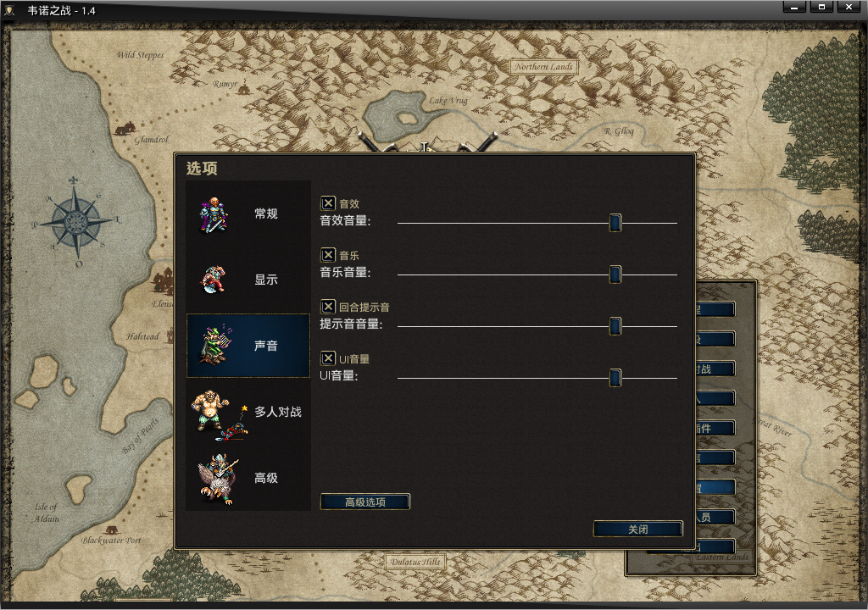Click the 音乐音量 slider handle
This screenshot has width=868, height=610.
(x=615, y=274)
